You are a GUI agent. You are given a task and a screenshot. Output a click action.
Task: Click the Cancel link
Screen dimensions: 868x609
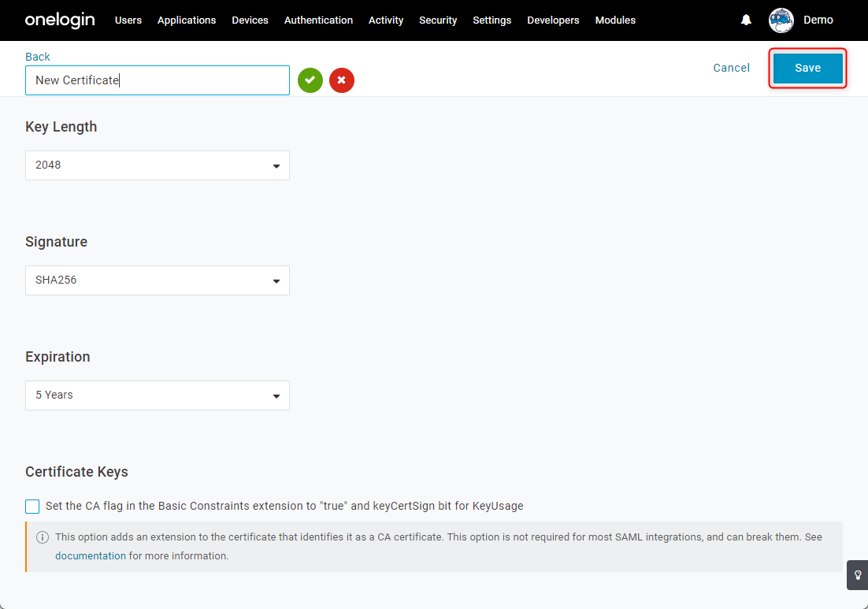(731, 68)
